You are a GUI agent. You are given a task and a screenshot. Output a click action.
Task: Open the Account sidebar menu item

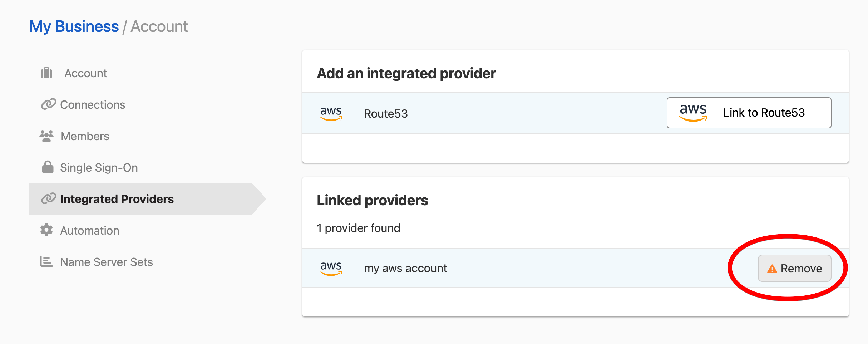[x=85, y=73]
